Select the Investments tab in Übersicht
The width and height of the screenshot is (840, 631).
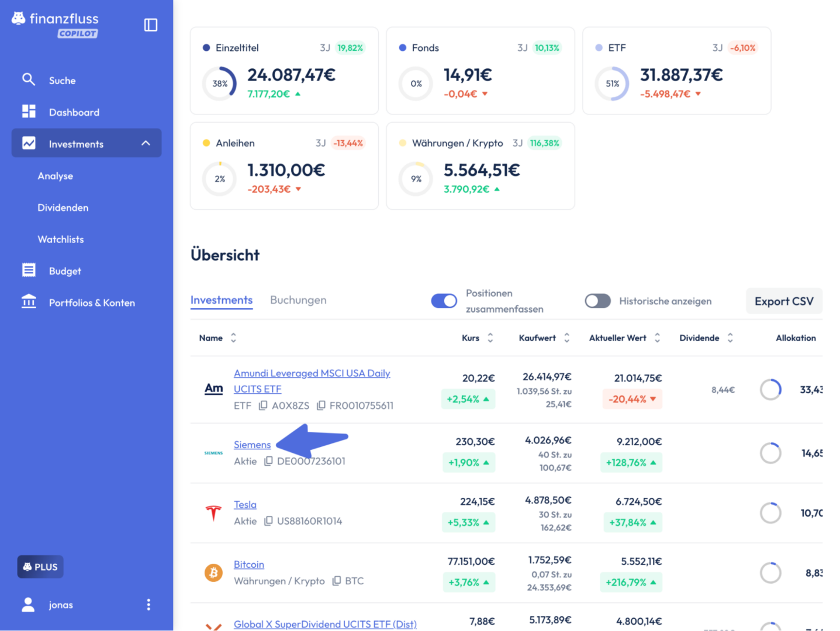tap(222, 300)
